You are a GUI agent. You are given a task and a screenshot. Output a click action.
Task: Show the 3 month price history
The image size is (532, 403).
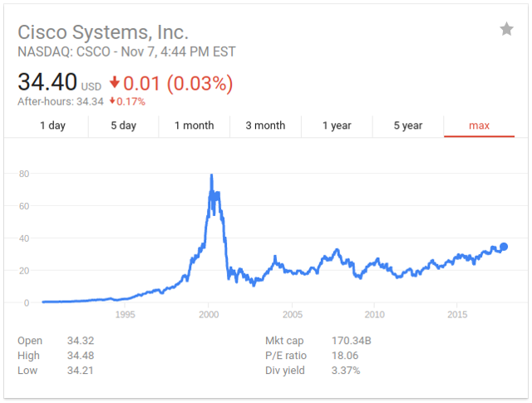(x=265, y=125)
